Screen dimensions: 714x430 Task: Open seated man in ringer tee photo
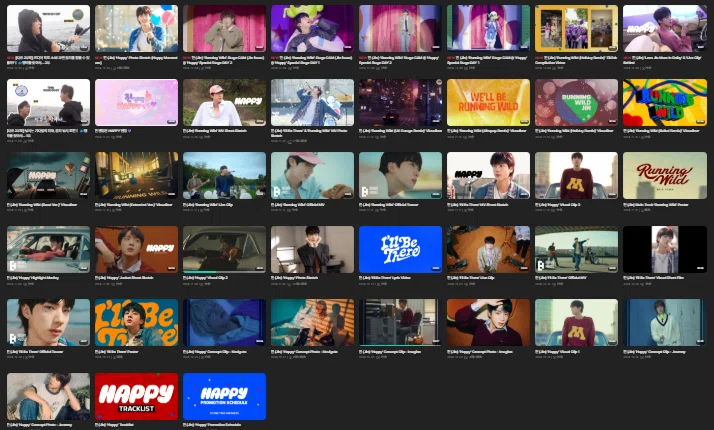coord(48,397)
